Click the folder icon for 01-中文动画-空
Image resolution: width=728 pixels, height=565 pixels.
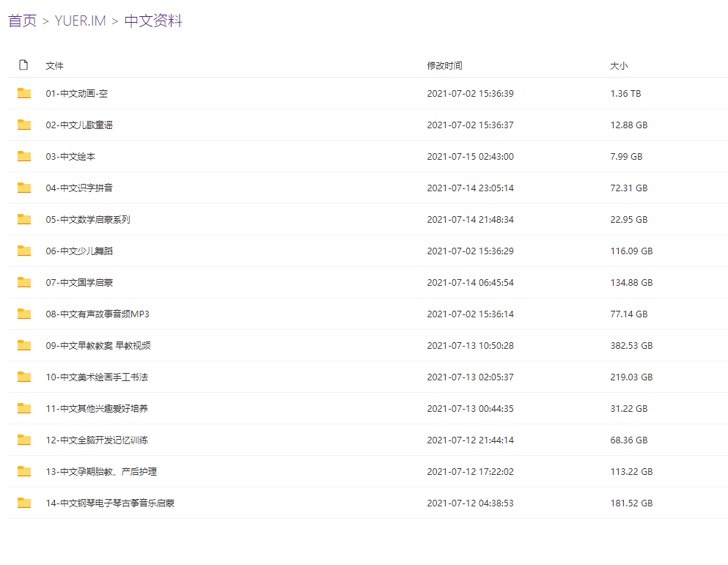click(x=24, y=93)
